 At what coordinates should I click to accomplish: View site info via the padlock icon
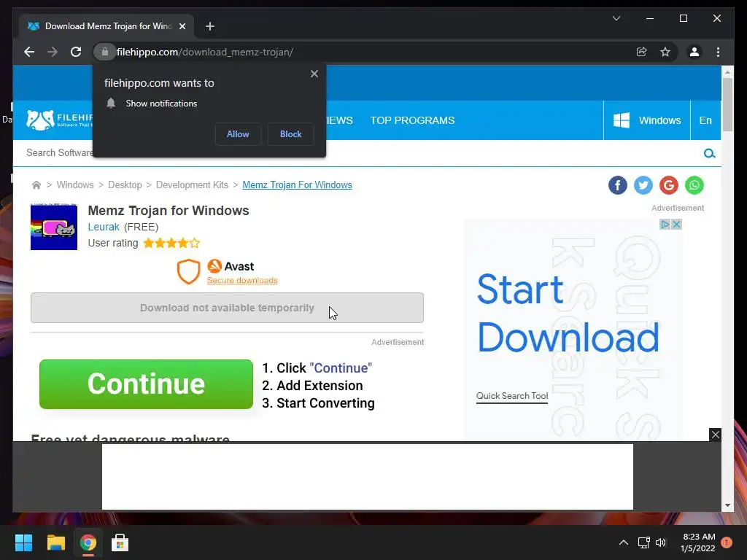tap(105, 52)
